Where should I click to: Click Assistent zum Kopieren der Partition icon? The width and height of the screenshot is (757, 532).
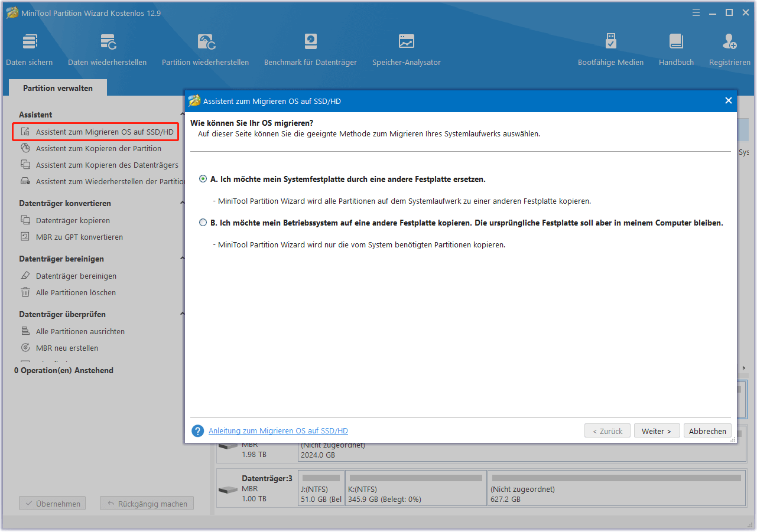click(x=25, y=148)
